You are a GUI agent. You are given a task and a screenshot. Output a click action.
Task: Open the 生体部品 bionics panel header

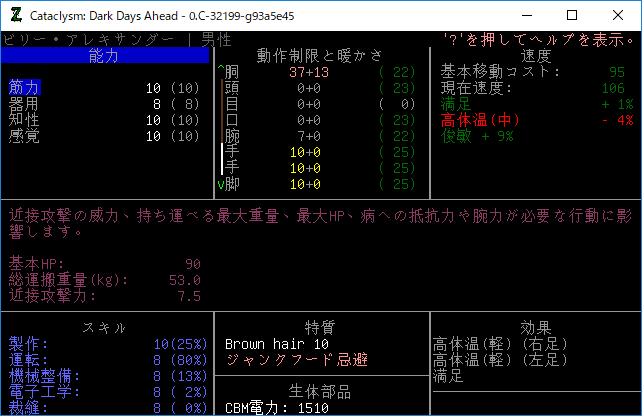(x=320, y=390)
